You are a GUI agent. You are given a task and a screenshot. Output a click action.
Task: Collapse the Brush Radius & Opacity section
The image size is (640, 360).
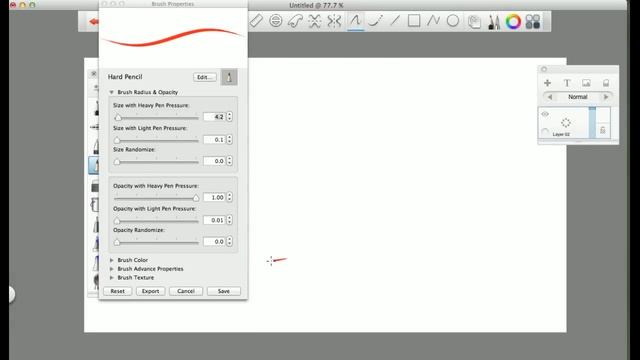[x=111, y=92]
